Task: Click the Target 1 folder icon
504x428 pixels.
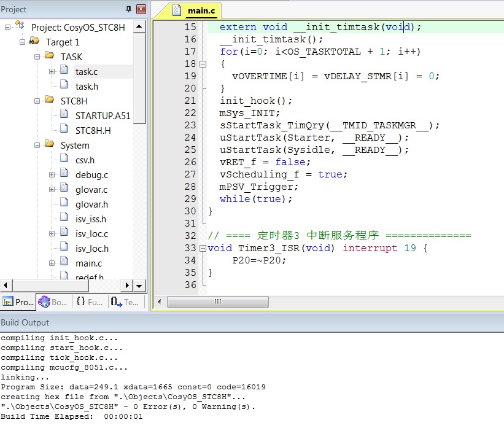Action: pyautogui.click(x=34, y=41)
